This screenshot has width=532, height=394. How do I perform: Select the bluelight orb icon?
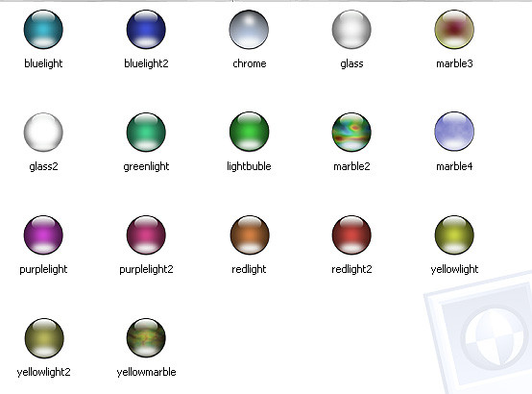[43, 29]
